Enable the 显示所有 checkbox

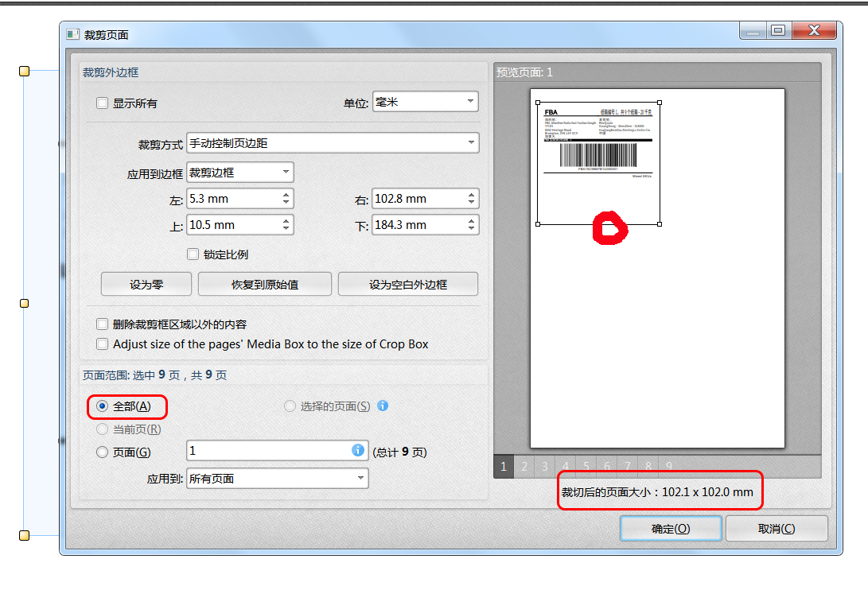(x=102, y=103)
